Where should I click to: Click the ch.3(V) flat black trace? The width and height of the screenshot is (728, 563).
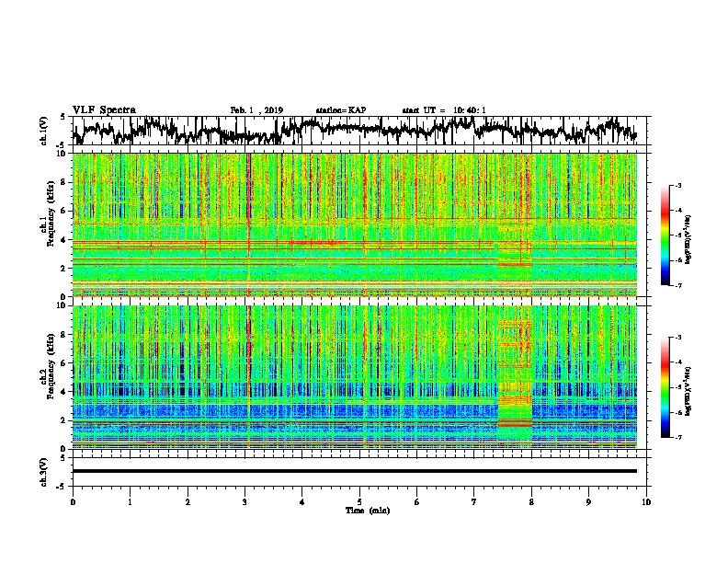[355, 471]
